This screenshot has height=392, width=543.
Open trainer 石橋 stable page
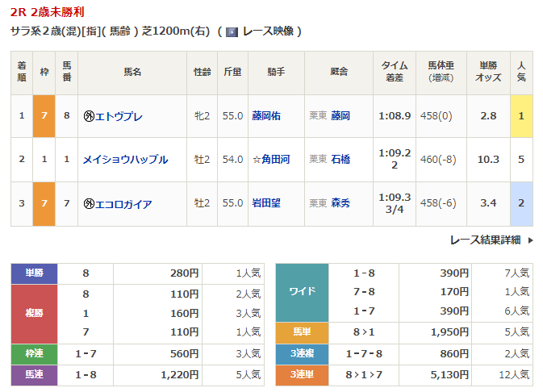coord(340,160)
